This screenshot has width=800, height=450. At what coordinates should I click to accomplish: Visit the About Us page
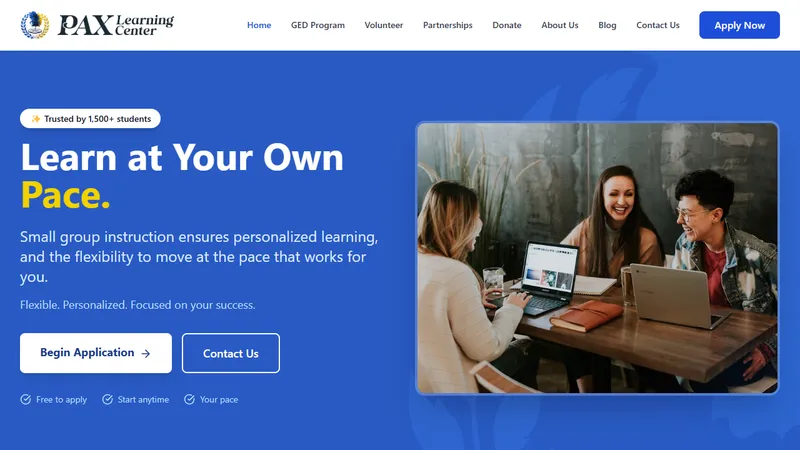[560, 25]
